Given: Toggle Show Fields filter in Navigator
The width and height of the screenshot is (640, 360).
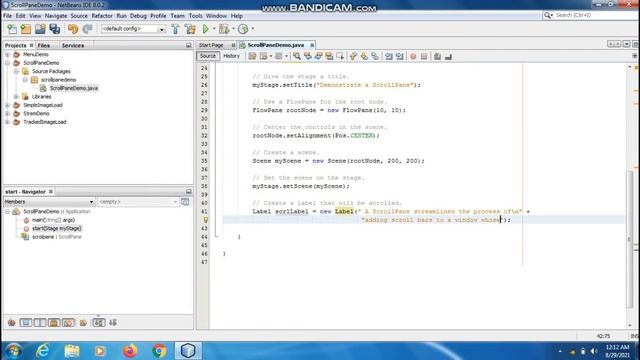Looking at the screenshot, I should point(26,323).
